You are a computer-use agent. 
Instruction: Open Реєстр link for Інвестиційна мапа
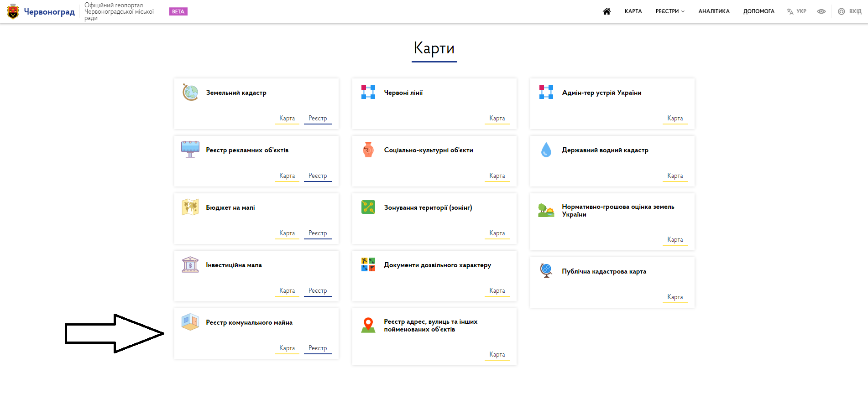point(318,291)
